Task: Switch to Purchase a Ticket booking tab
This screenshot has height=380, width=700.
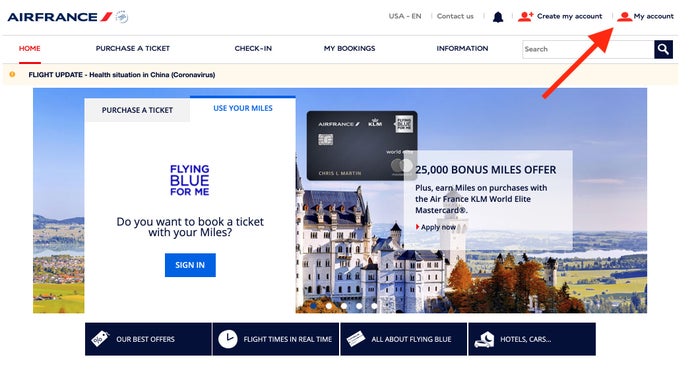Action: [x=137, y=110]
